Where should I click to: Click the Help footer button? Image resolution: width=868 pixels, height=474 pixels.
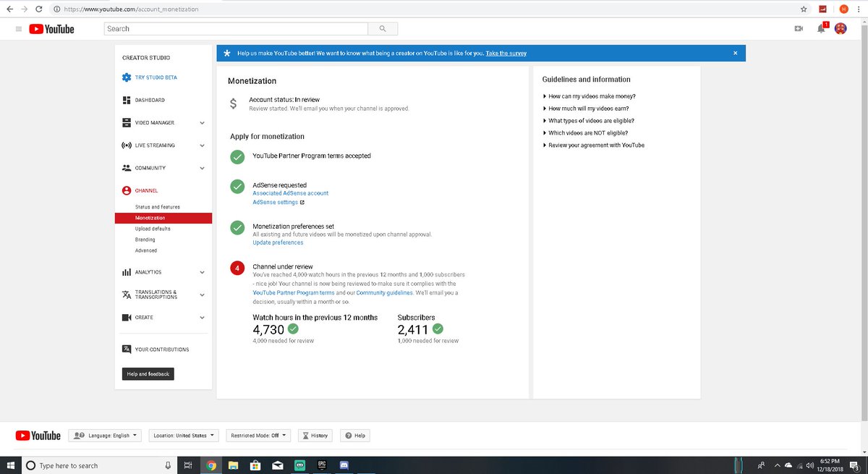(355, 436)
